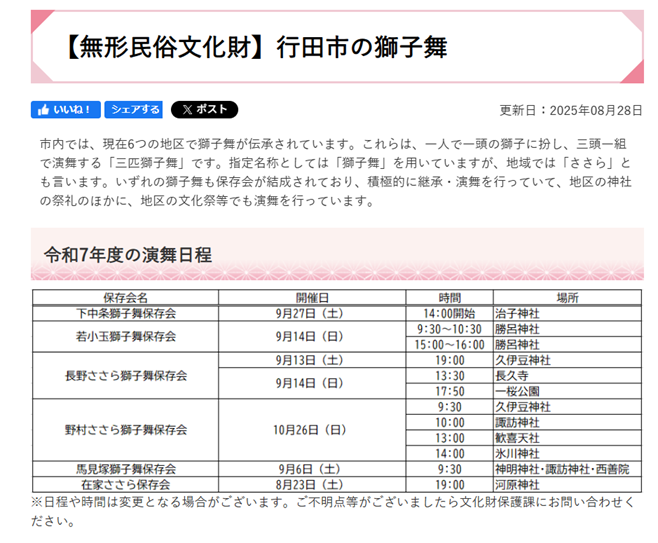Click the 保存会名 column header
This screenshot has height=543, width=658.
click(x=125, y=298)
